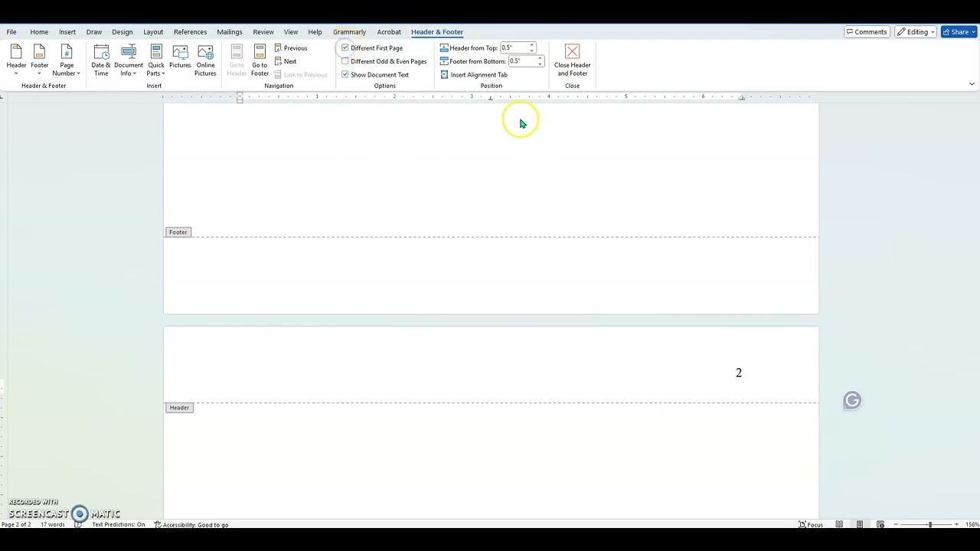Switch to the Read Mode view
This screenshot has height=551, width=980.
point(840,524)
